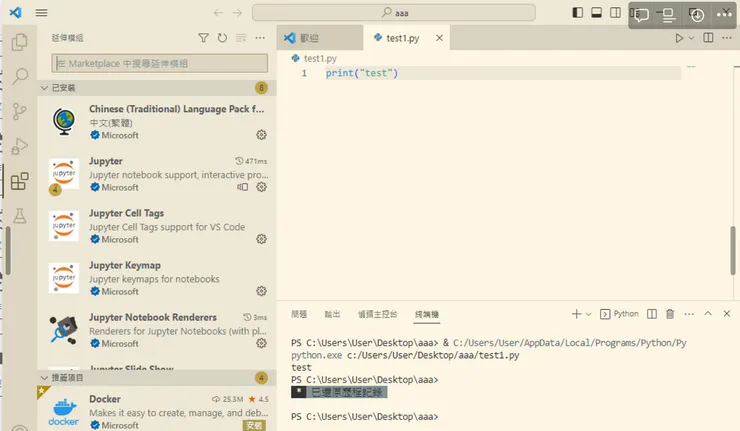Open settings gear for Jupyter Notebook Renderers
Screen dimensions: 740x431
(261, 343)
